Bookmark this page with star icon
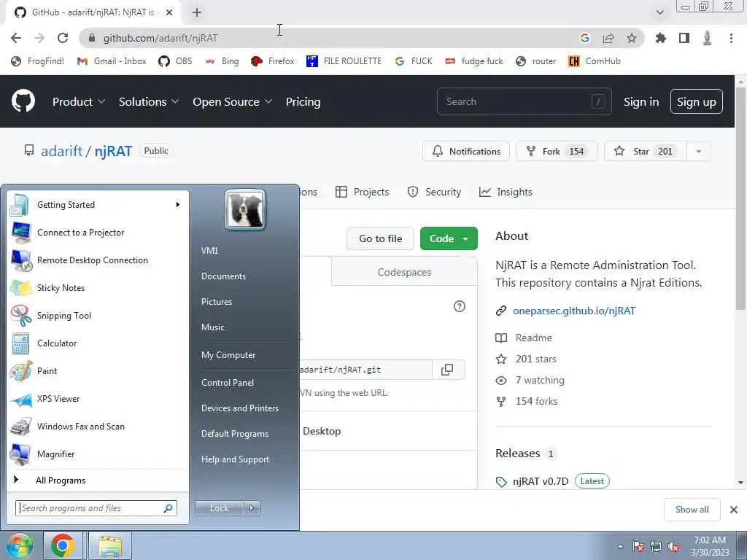Viewport: 747px width, 560px height. [632, 38]
